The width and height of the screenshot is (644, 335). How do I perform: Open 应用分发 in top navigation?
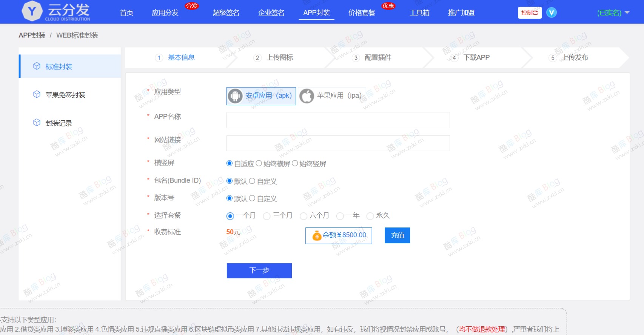click(x=165, y=12)
